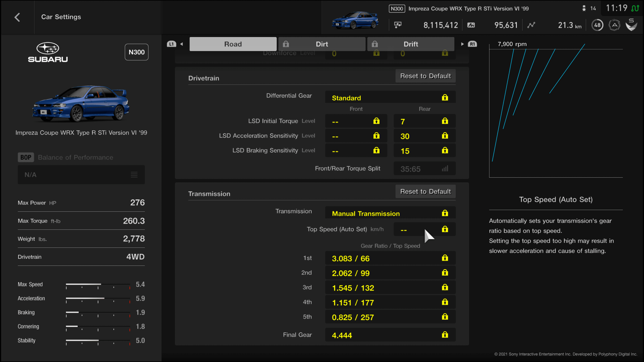This screenshot has height=362, width=644.
Task: Select 4th gear ratio 1.151 / 177
Action: tap(390, 302)
